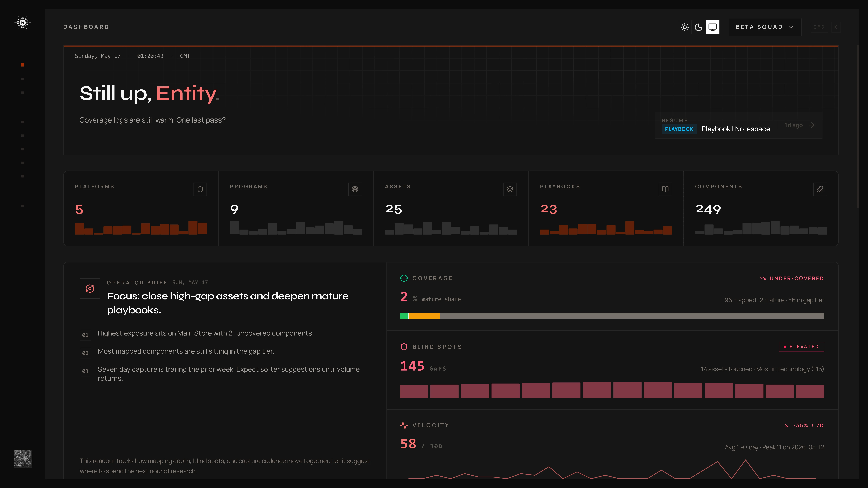Resume Playbook I Notespace card
Viewport: 868px width, 488px height.
[738, 125]
